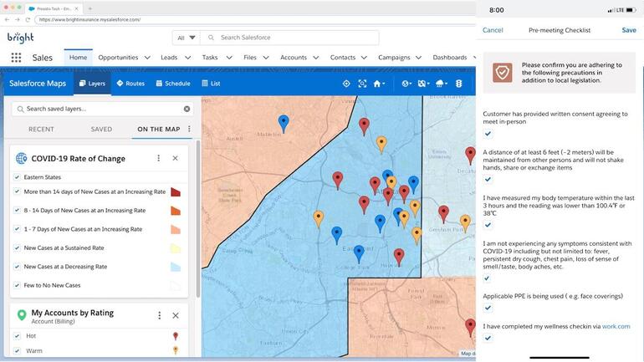Open the Schedule tab in Maps
Screen dimensions: 644x362
coord(173,84)
